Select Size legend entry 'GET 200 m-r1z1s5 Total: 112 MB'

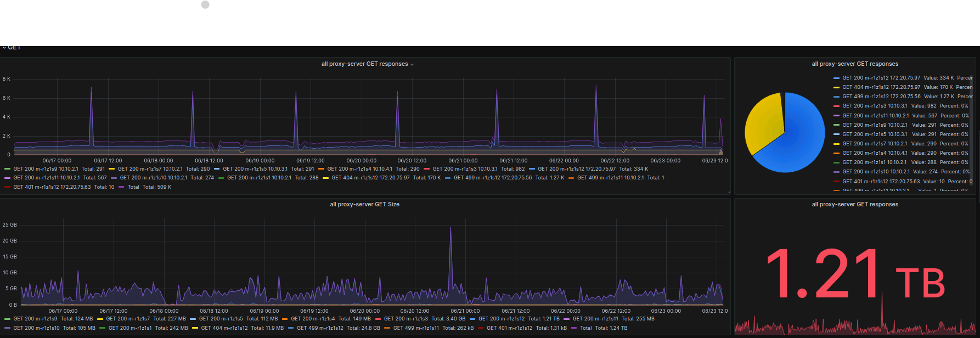click(x=234, y=319)
